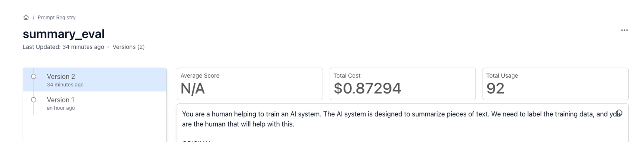Select the Version 1 timeline circle marker
644x142 pixels.
33,100
